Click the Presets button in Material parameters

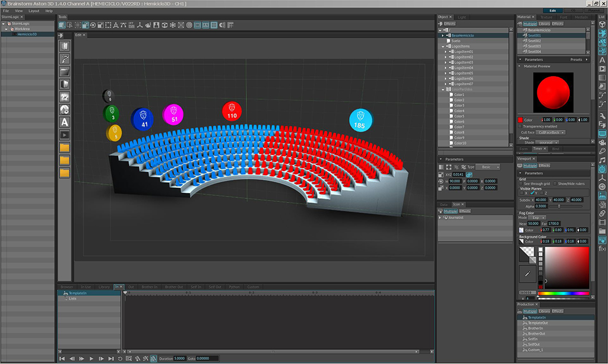[x=576, y=59]
